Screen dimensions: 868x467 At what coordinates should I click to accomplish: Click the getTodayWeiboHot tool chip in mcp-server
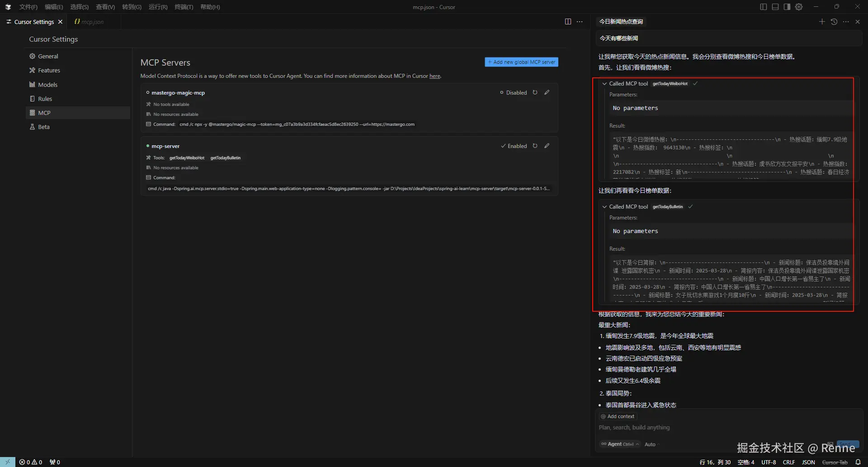(187, 158)
